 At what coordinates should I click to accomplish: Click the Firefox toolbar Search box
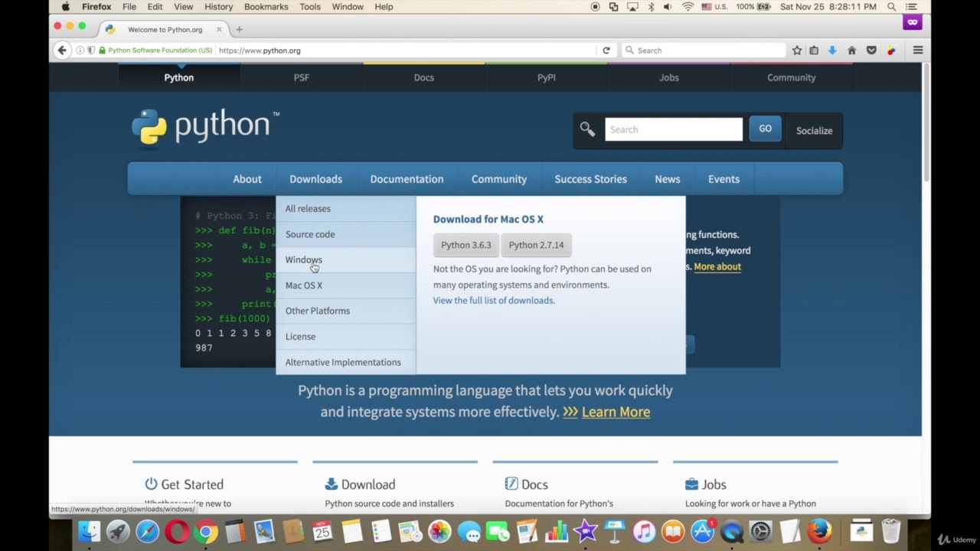[x=704, y=51]
